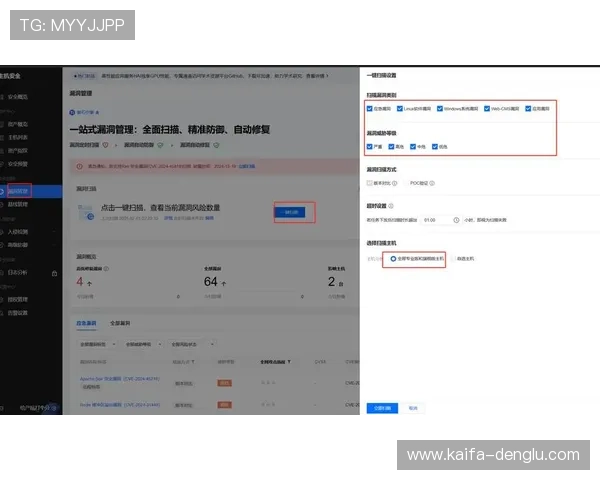
Task: Click filter icon on 检测方式 column header
Action: [x=193, y=362]
